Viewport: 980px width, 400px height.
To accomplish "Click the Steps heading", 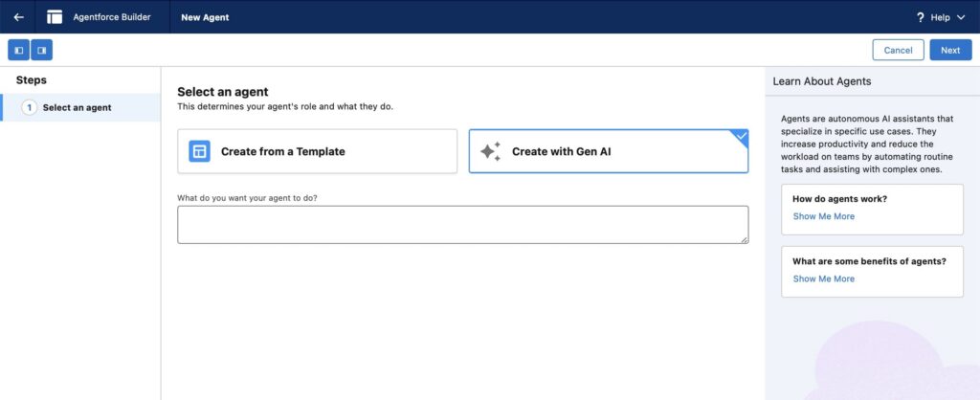I will pos(32,80).
